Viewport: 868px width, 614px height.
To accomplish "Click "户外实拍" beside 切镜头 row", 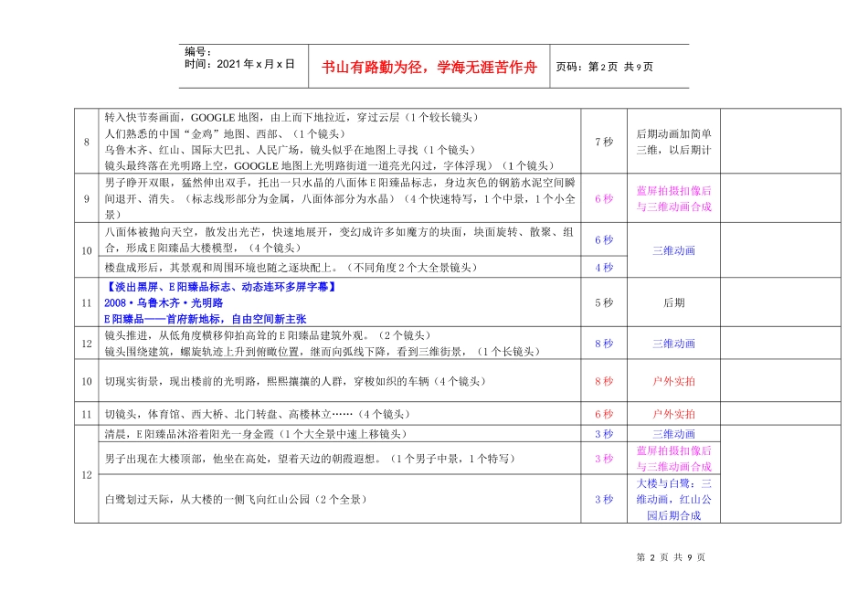I will pos(673,414).
